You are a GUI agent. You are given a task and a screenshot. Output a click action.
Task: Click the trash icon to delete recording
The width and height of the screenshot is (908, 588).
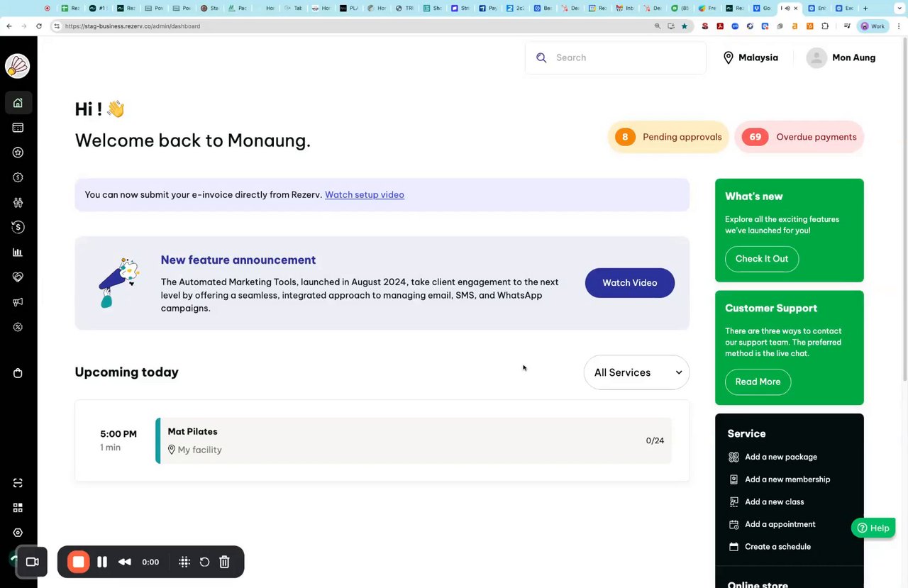click(x=224, y=562)
